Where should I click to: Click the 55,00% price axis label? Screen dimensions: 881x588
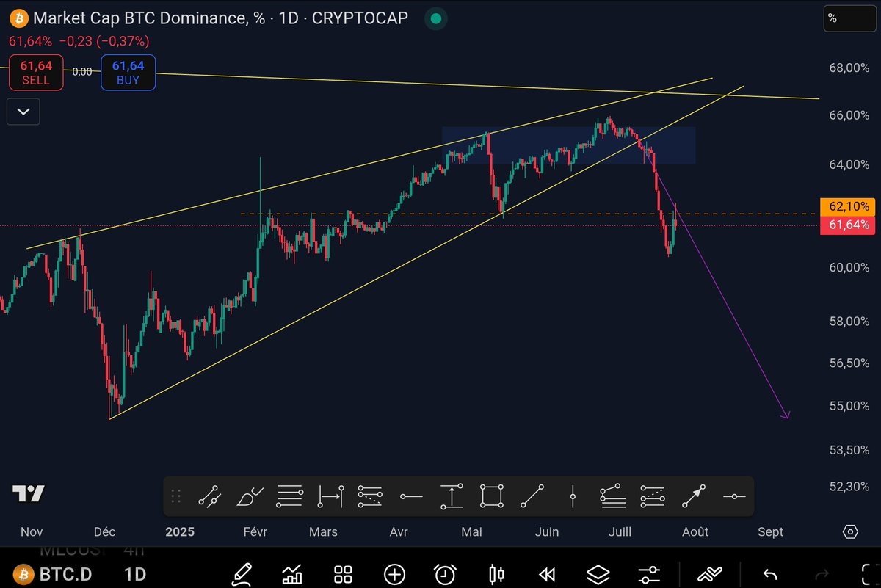[849, 406]
